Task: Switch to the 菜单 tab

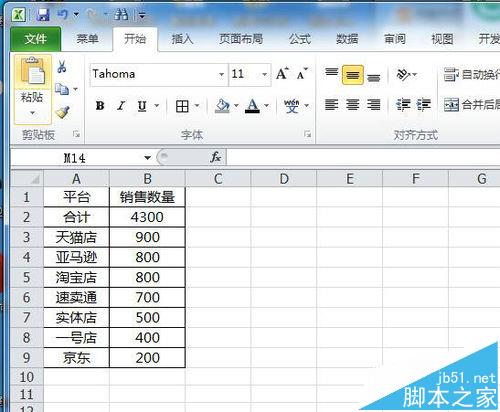Action: (87, 39)
